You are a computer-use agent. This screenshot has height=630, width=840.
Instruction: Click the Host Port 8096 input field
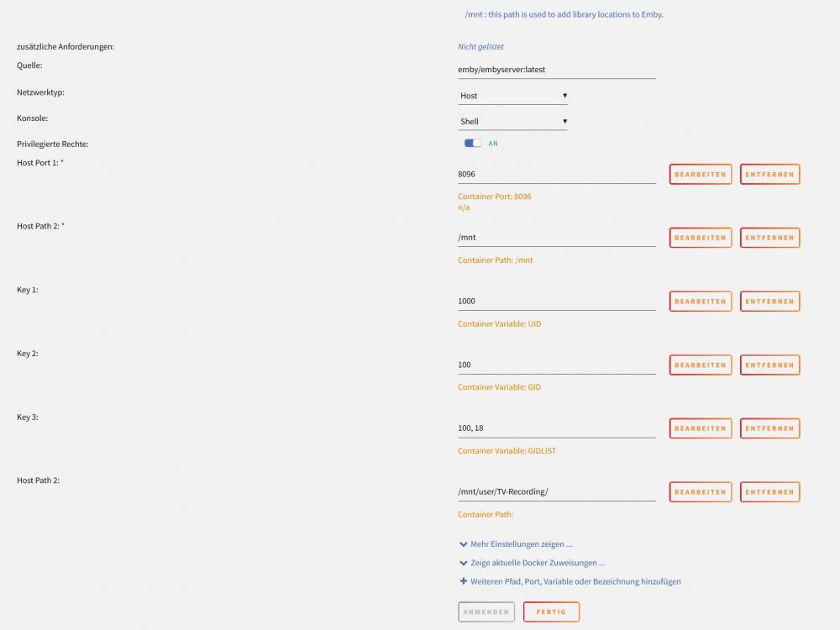click(x=557, y=174)
